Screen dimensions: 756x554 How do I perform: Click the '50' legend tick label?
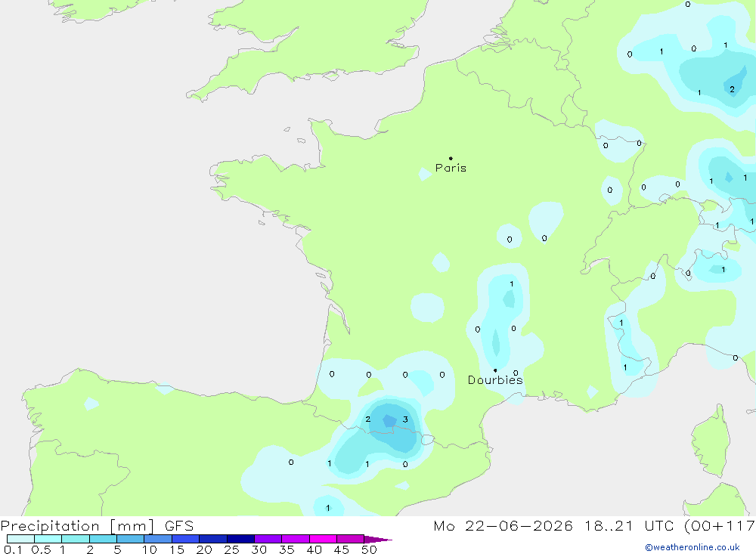pos(370,549)
